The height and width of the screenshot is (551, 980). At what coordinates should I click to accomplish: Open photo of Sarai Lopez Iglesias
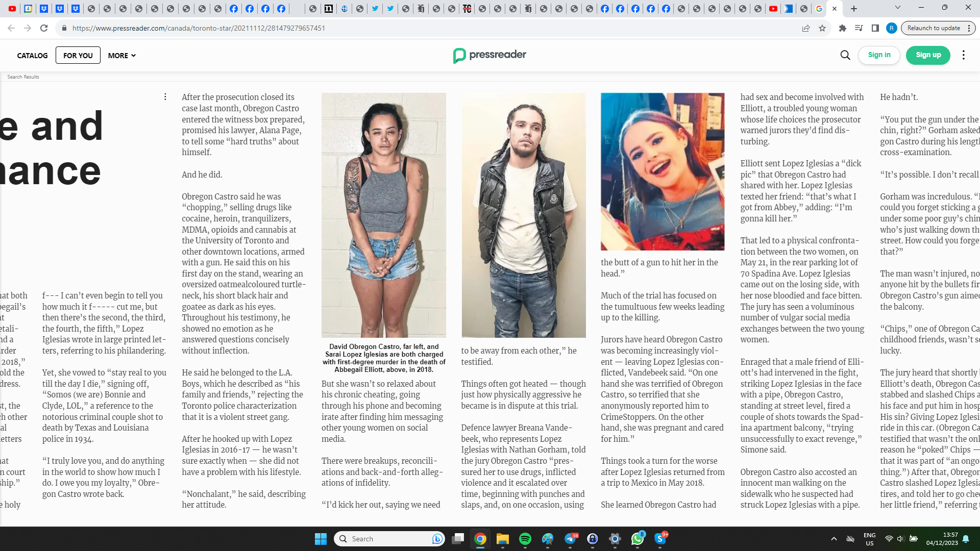384,215
